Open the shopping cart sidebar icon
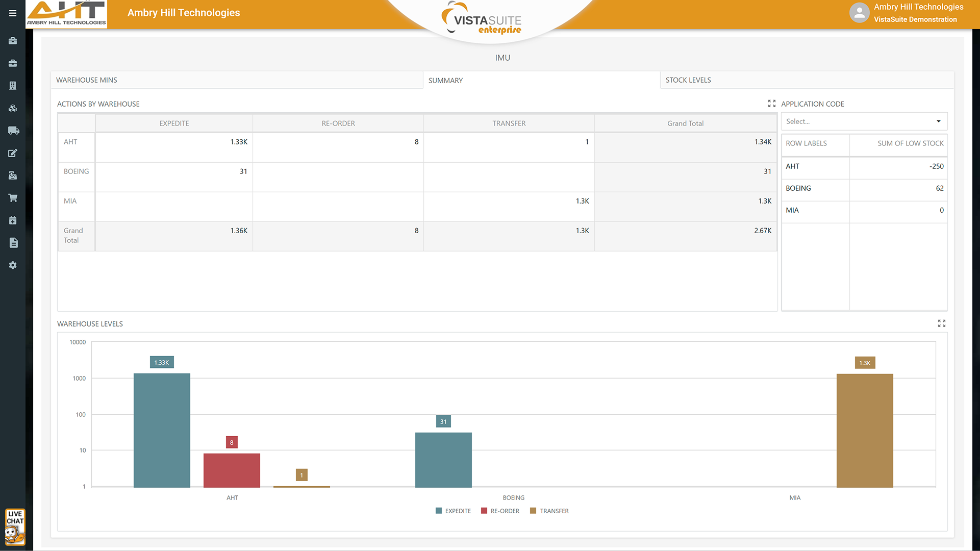The height and width of the screenshot is (551, 980). (x=13, y=198)
